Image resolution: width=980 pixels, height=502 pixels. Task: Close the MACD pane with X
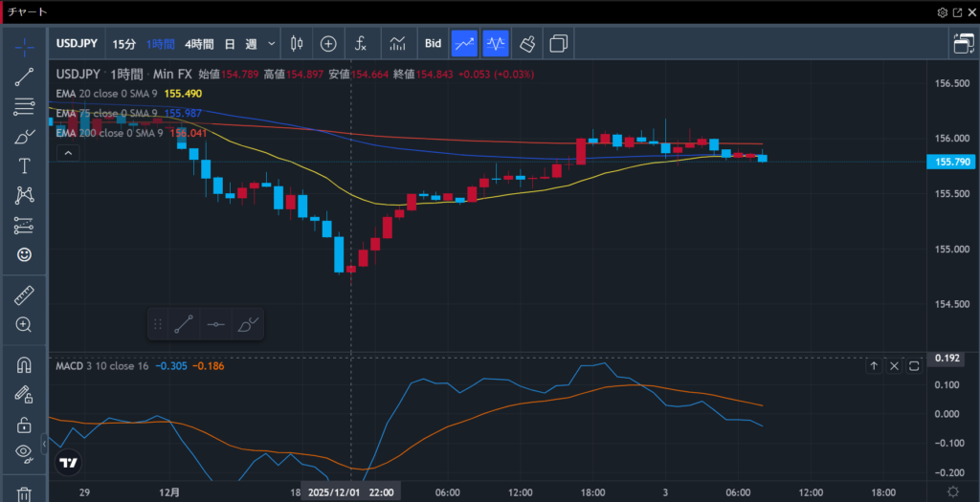click(894, 366)
